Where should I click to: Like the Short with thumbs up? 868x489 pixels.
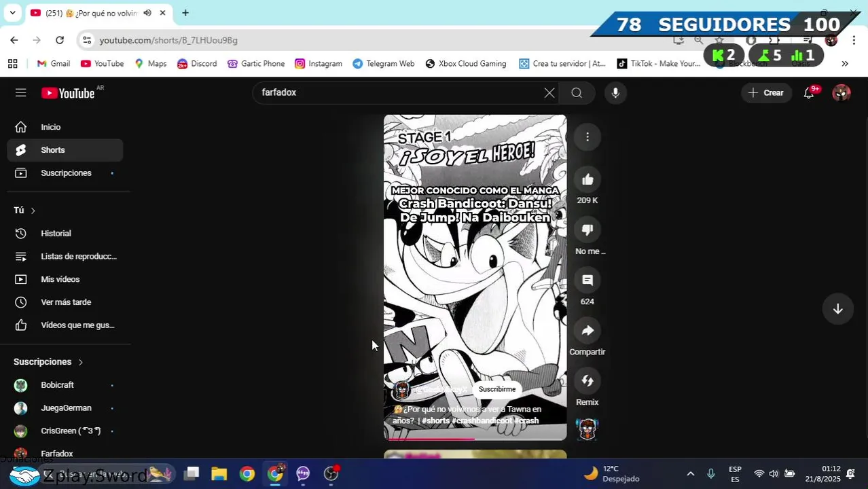click(x=587, y=179)
